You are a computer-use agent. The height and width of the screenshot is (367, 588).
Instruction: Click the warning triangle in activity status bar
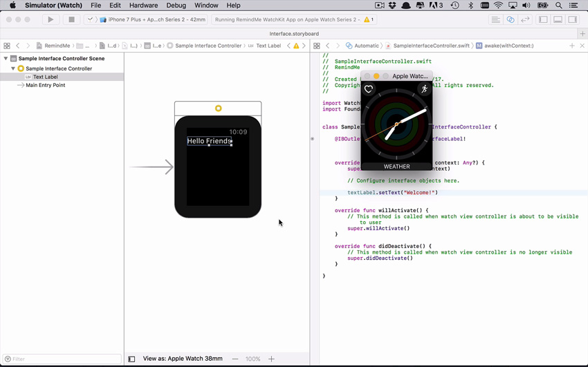click(367, 19)
